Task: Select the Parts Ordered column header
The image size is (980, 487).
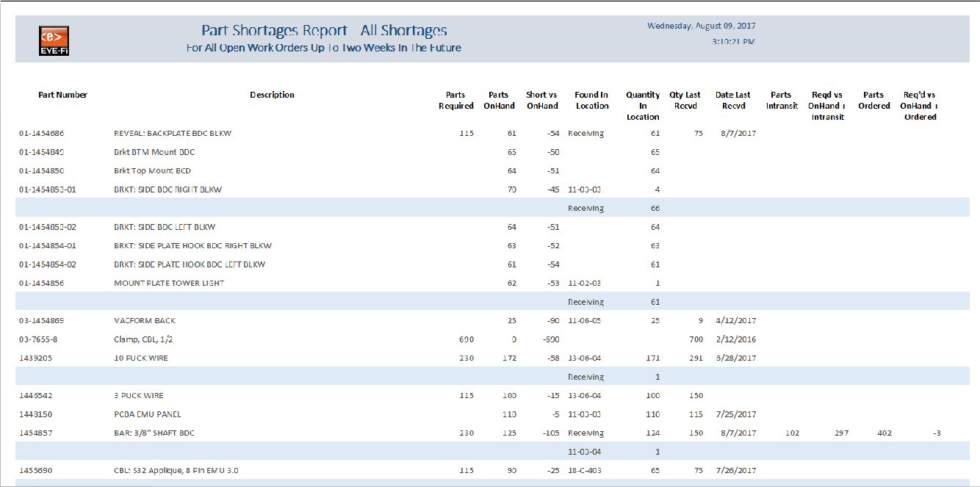Action: tap(873, 101)
